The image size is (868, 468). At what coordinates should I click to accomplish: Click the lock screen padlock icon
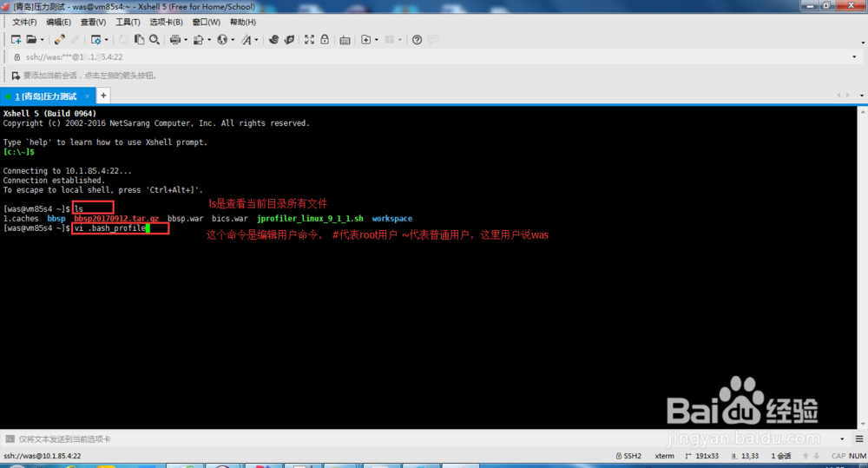pos(325,39)
